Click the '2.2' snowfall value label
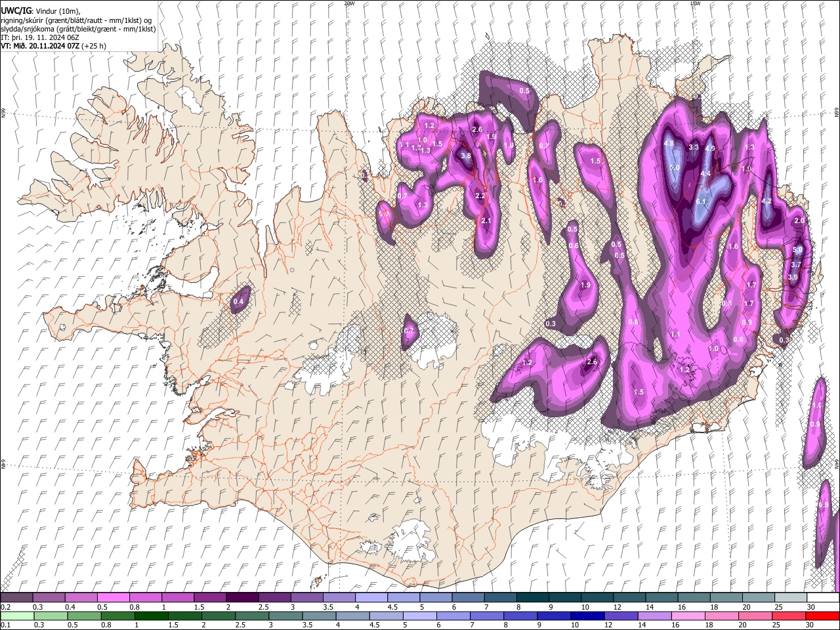840x630 pixels. (x=480, y=196)
